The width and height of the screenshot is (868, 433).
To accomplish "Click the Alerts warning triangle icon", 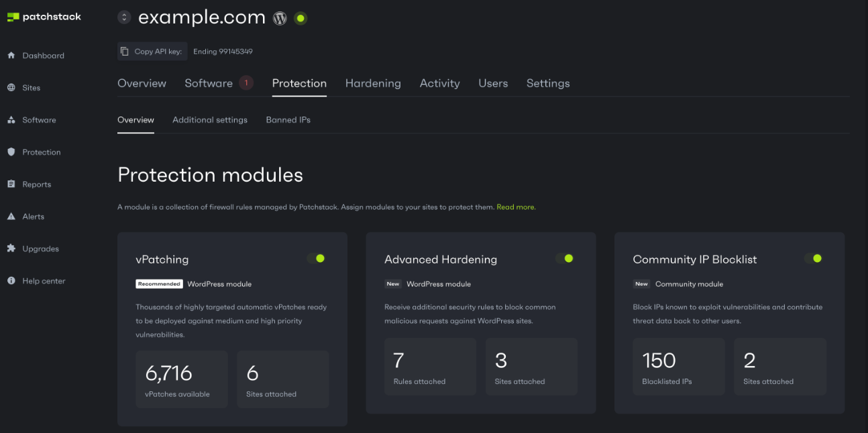I will tap(11, 216).
